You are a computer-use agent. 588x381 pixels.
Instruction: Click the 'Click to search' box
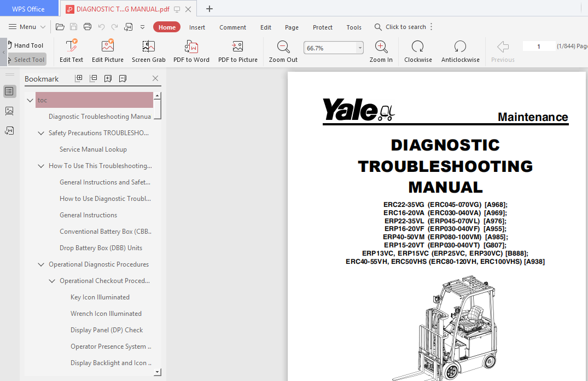coord(400,27)
